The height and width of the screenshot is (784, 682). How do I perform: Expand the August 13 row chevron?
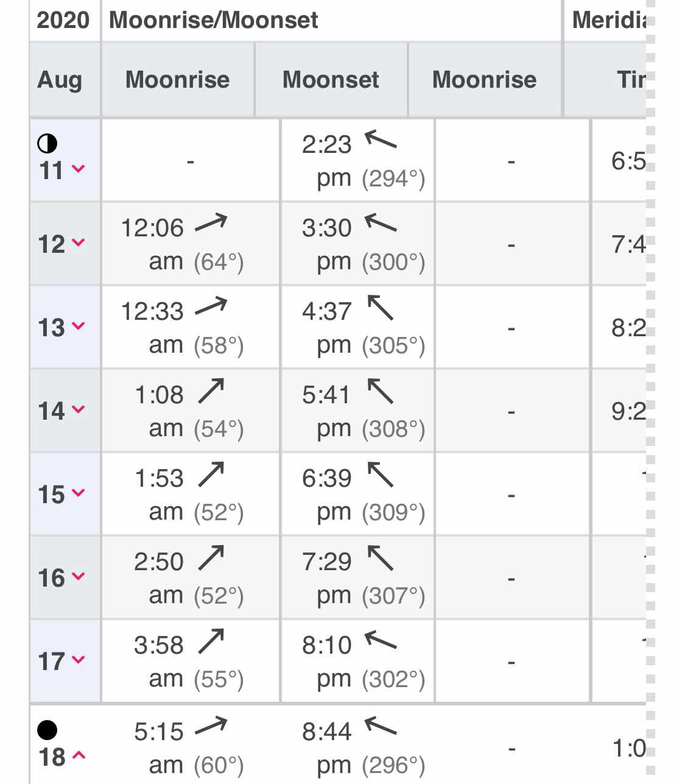click(x=78, y=326)
